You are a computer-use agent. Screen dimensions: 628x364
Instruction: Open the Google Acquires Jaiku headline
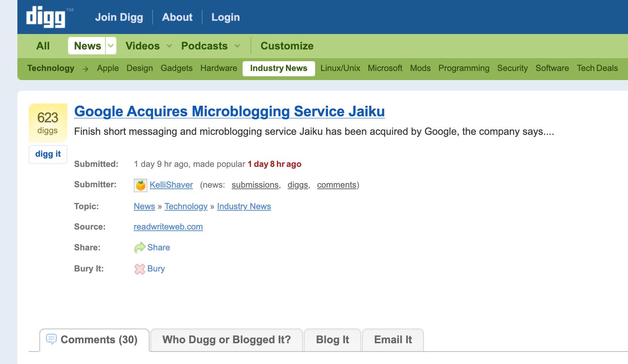229,111
